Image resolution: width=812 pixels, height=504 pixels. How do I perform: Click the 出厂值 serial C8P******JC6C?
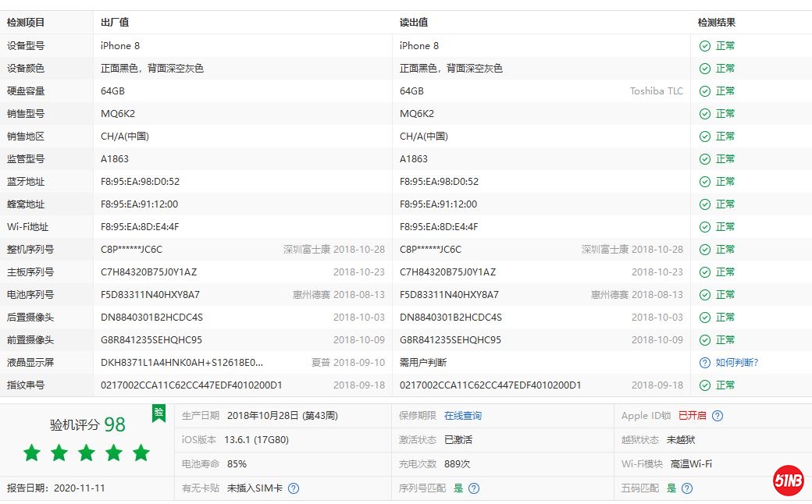point(131,250)
